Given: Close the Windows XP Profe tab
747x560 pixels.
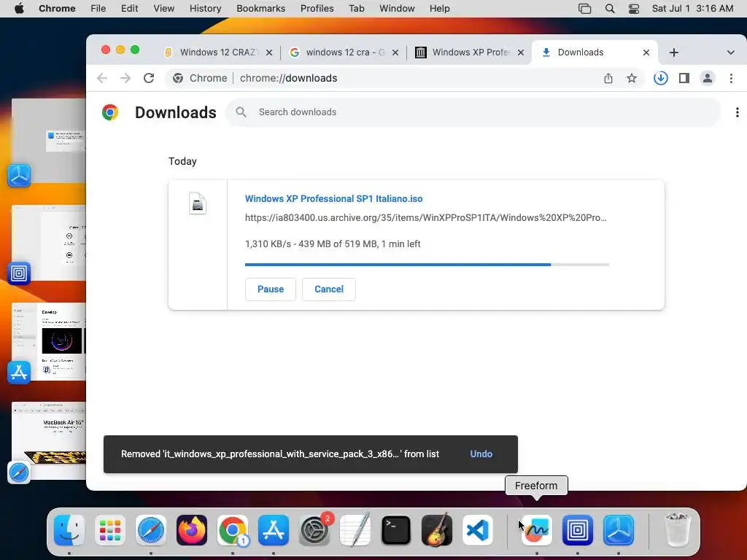Looking at the screenshot, I should [x=521, y=52].
